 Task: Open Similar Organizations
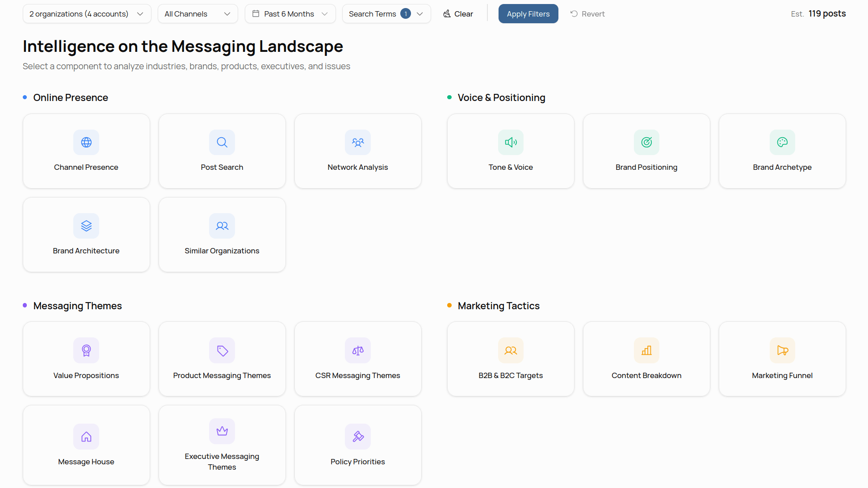click(222, 234)
